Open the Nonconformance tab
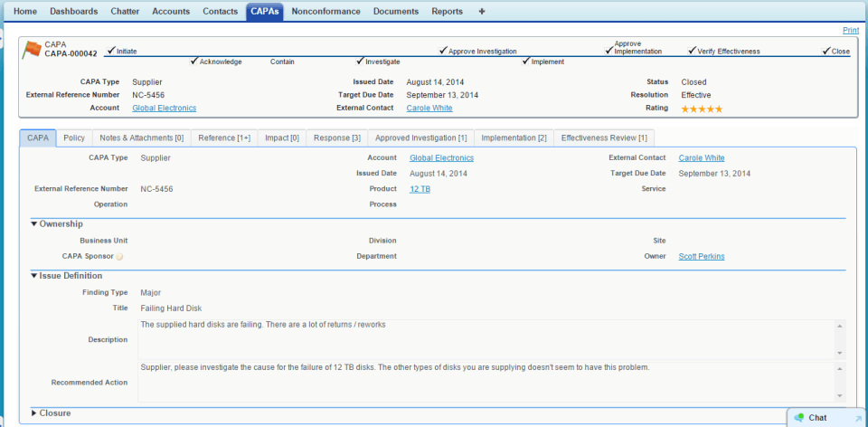Image resolution: width=868 pixels, height=427 pixels. pyautogui.click(x=326, y=11)
